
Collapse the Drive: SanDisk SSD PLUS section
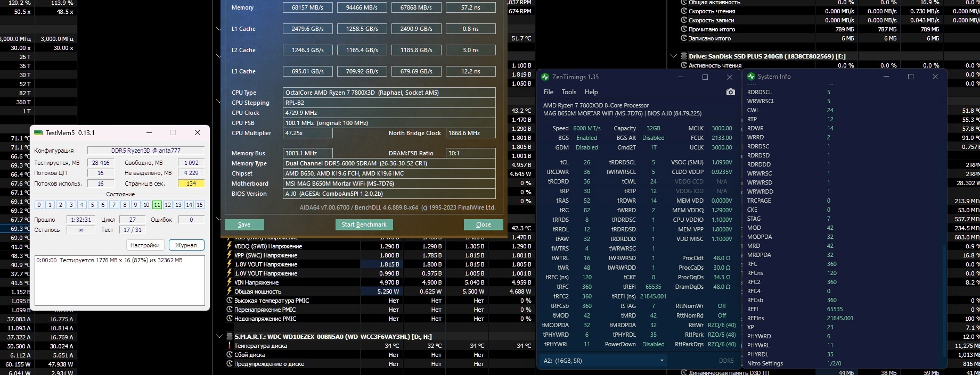674,56
